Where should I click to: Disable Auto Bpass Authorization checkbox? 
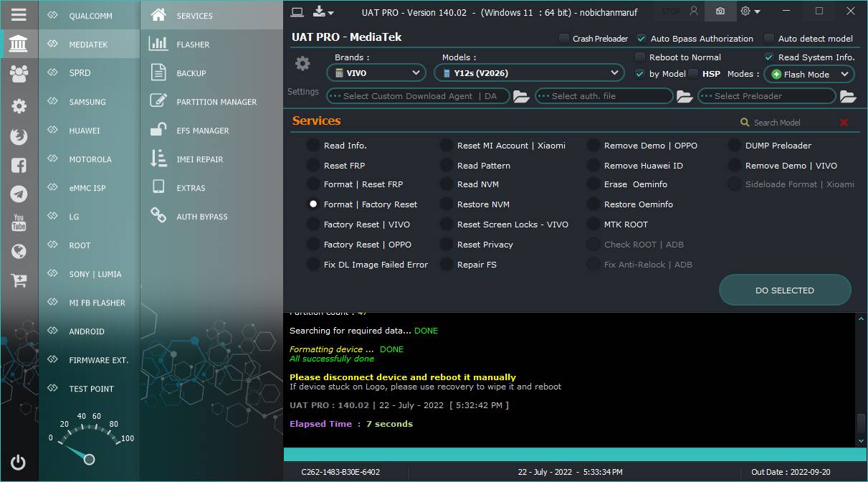click(x=642, y=39)
